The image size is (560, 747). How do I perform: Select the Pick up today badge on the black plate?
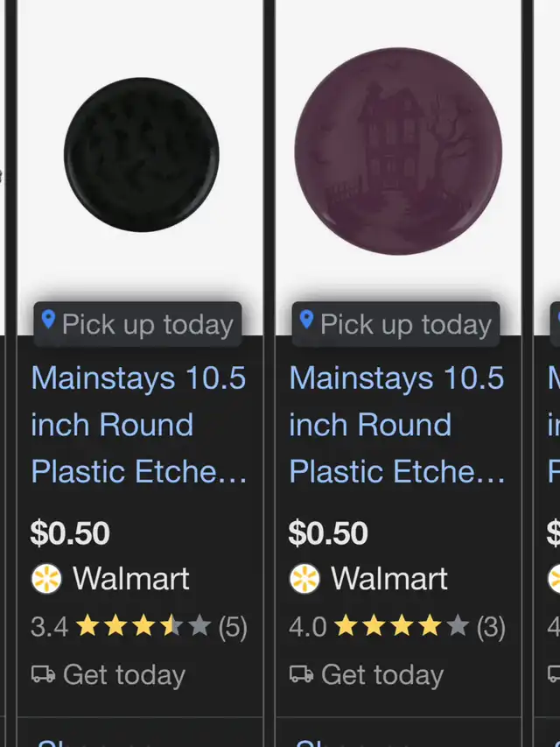(137, 325)
